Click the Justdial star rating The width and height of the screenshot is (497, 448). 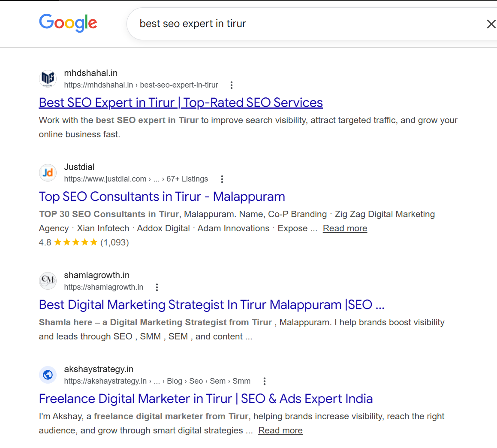[x=76, y=242]
